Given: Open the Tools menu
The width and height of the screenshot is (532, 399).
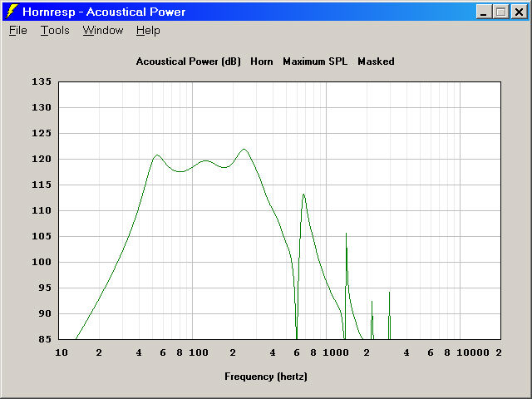Looking at the screenshot, I should [55, 31].
